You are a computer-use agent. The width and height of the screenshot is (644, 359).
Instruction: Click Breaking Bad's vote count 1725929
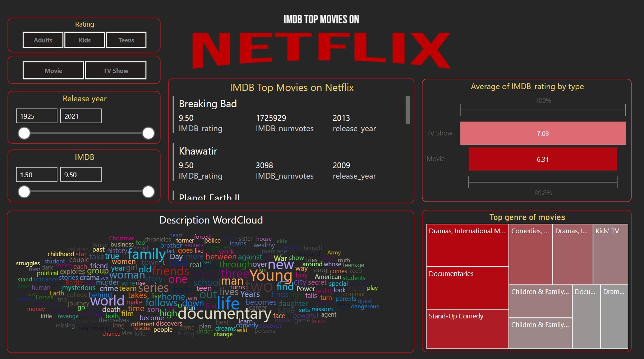(x=271, y=118)
